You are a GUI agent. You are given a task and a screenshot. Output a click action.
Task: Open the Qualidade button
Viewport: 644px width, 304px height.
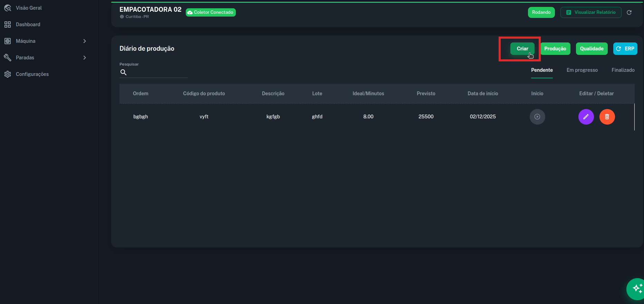coord(592,49)
